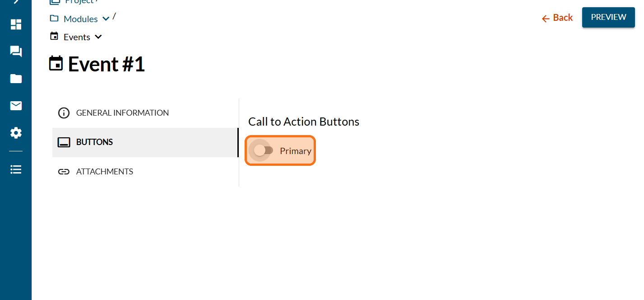
Task: Select the Buttons tab
Action: click(x=94, y=142)
